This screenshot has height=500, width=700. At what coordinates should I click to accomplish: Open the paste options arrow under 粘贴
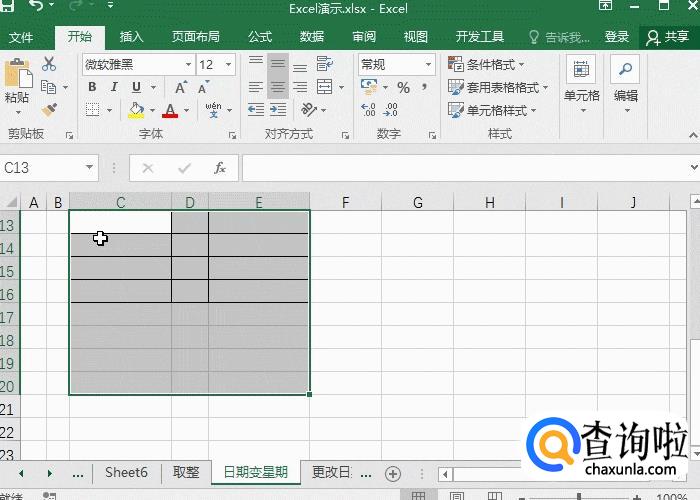click(18, 112)
